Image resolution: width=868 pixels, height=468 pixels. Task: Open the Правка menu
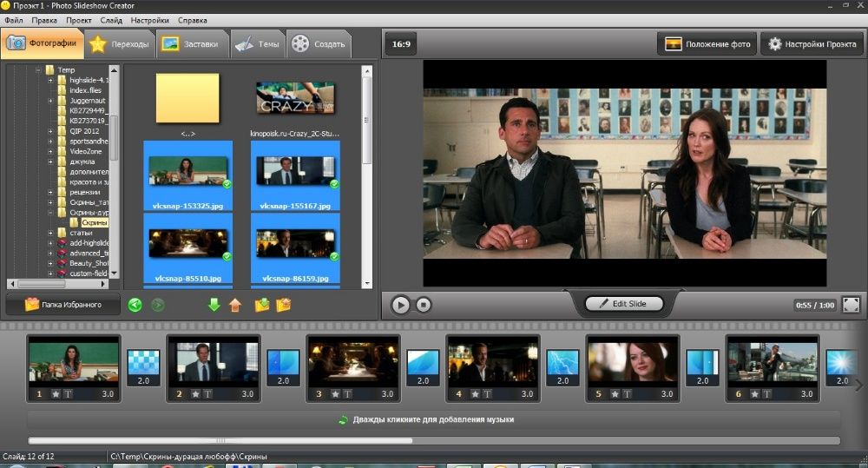click(x=44, y=21)
